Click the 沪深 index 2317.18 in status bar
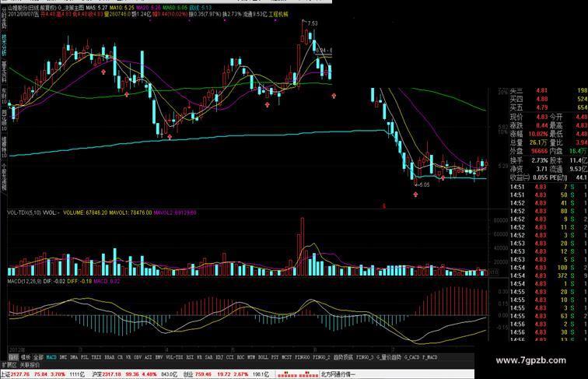Image resolution: width=588 pixels, height=379 pixels. pos(111,374)
